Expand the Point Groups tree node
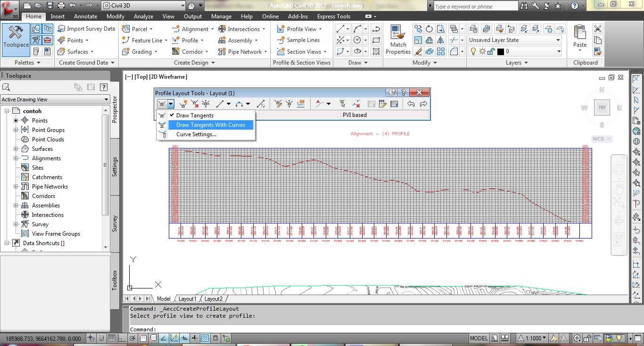Screen dimensions: 644x346 click(x=16, y=130)
